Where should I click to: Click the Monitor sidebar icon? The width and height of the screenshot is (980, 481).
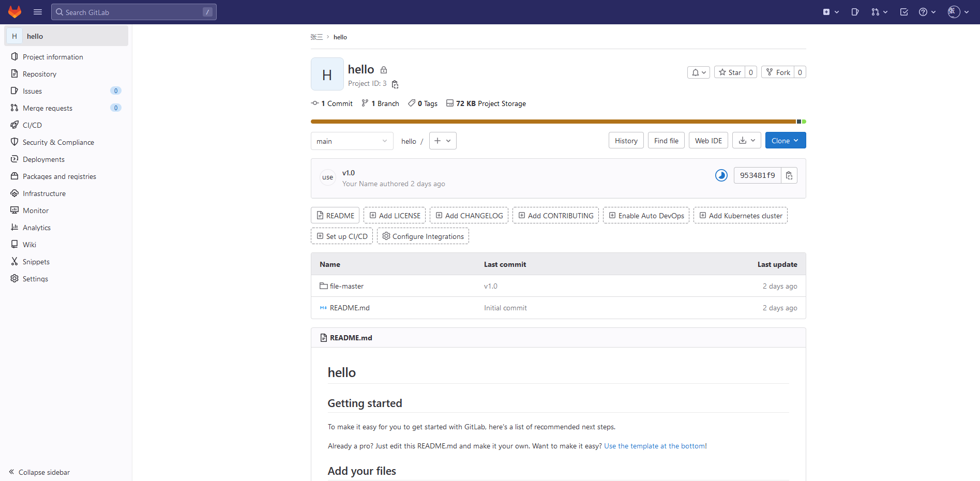click(x=14, y=211)
